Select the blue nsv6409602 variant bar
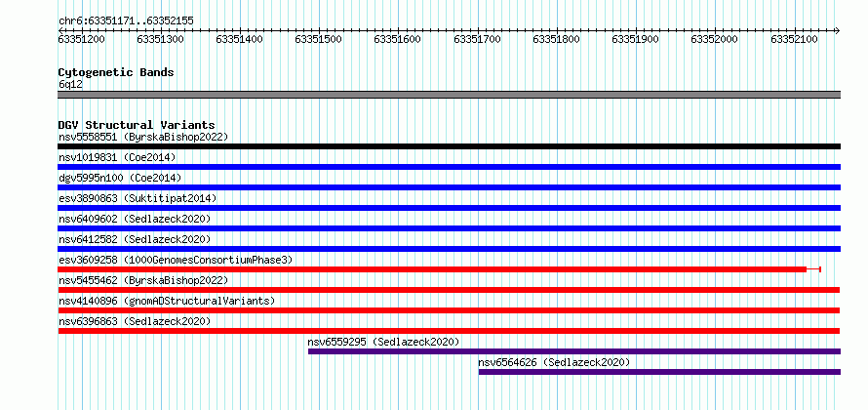This screenshot has width=868, height=410. 449,228
